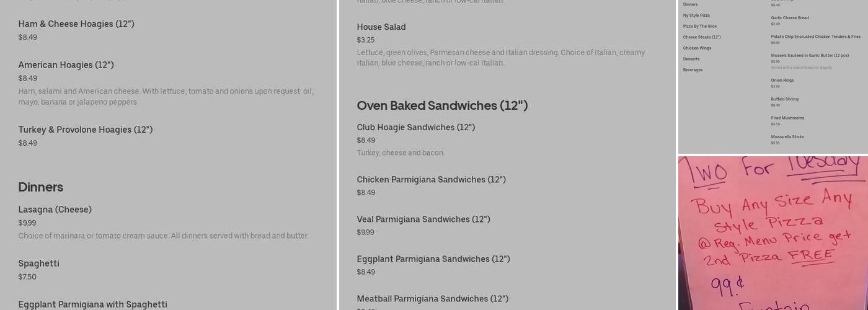Open Eggplant Parmigiana with Spaghetti
Image resolution: width=868 pixels, height=310 pixels.
[92, 304]
